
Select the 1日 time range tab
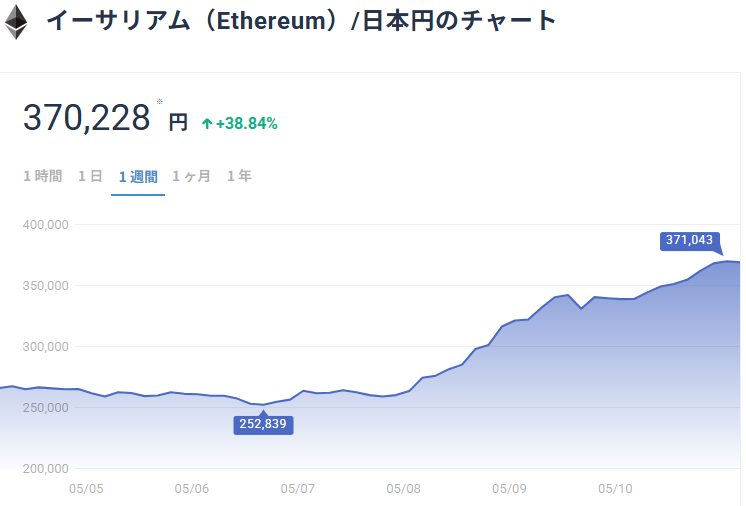click(x=90, y=176)
